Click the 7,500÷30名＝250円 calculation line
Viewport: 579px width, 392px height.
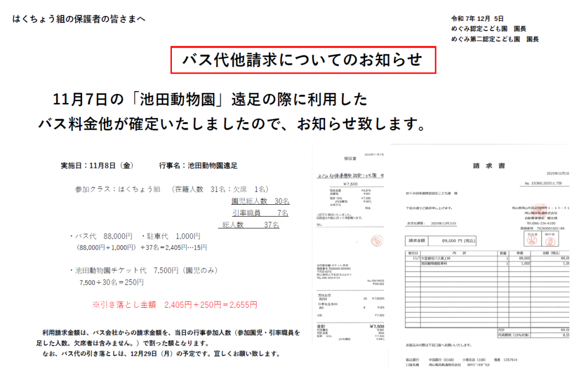(x=111, y=282)
